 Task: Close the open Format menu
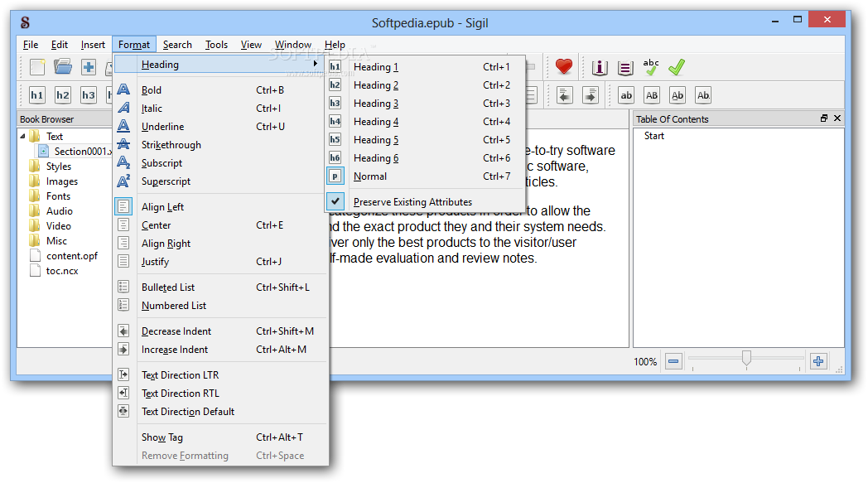(x=134, y=44)
